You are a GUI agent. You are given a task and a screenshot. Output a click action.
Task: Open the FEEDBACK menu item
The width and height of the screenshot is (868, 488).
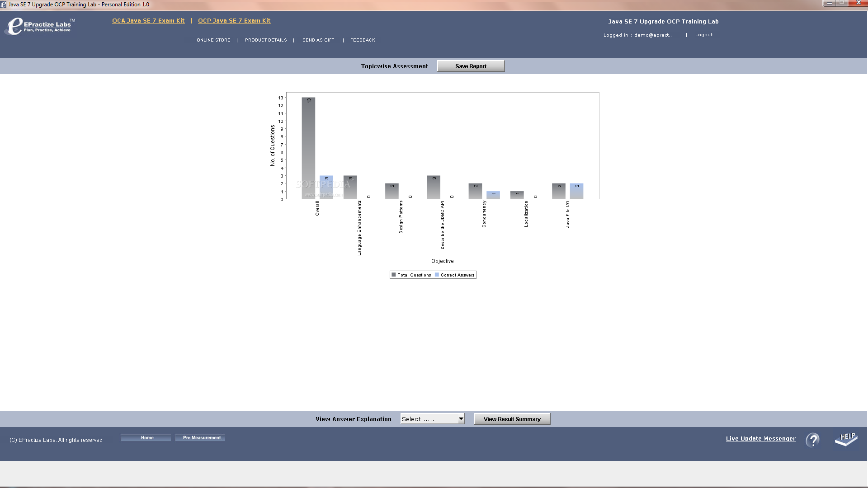(363, 40)
